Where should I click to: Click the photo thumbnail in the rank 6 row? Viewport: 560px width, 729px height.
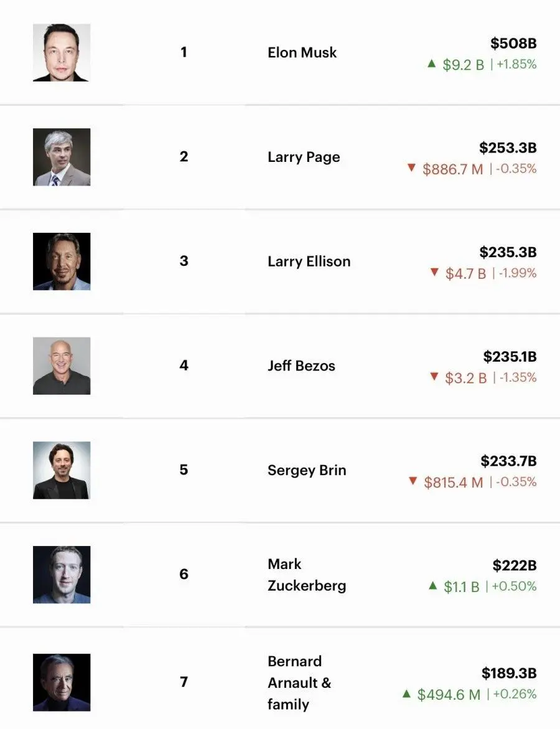62,575
